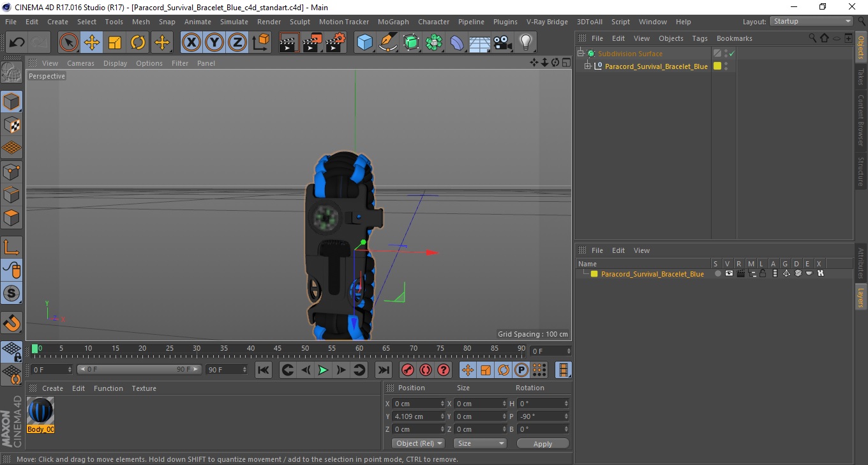Open the V-Ray Bridge menu
The width and height of the screenshot is (868, 465).
pos(547,22)
